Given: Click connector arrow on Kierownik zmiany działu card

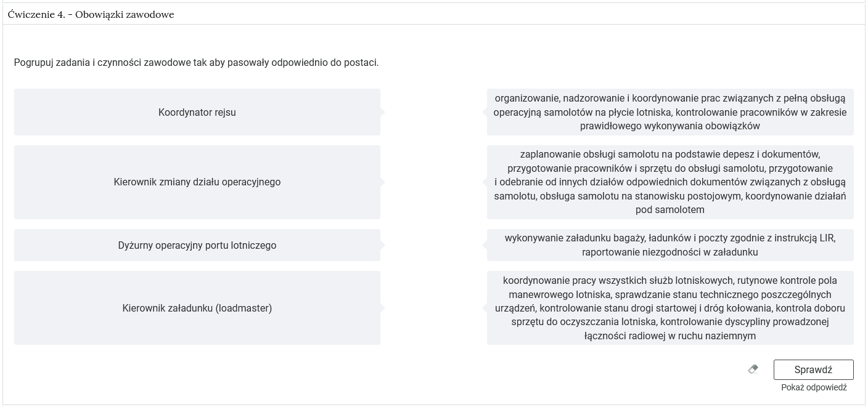Looking at the screenshot, I should pyautogui.click(x=382, y=182).
